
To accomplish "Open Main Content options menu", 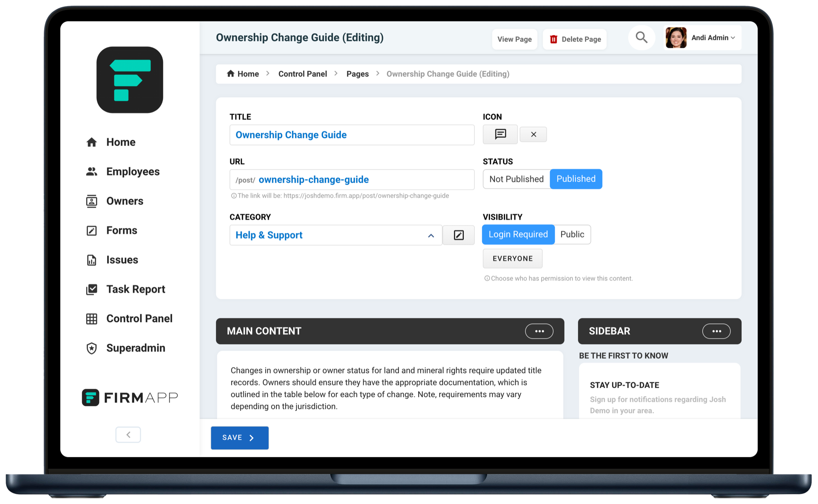I will click(539, 331).
